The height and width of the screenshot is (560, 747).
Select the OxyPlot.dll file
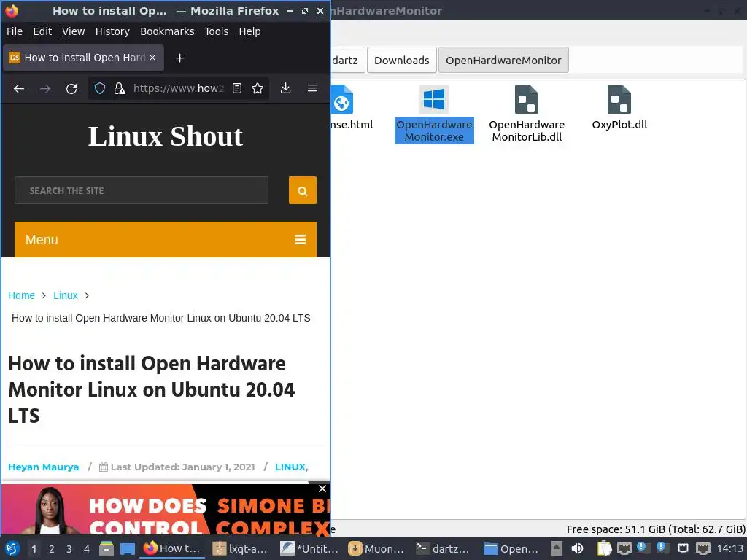[619, 108]
